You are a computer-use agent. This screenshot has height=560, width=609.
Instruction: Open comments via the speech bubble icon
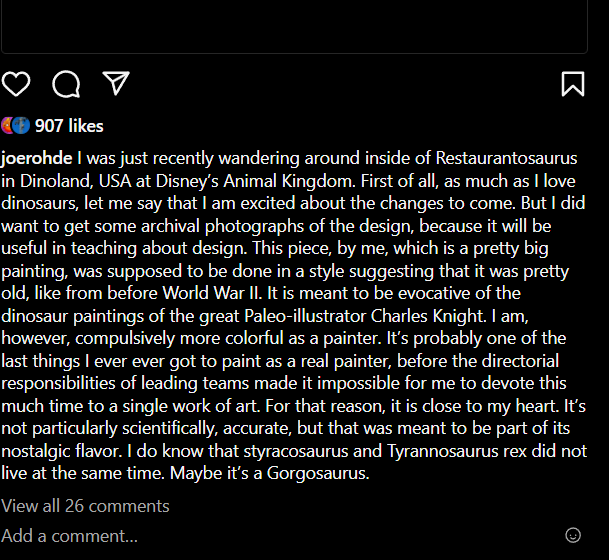tap(66, 84)
